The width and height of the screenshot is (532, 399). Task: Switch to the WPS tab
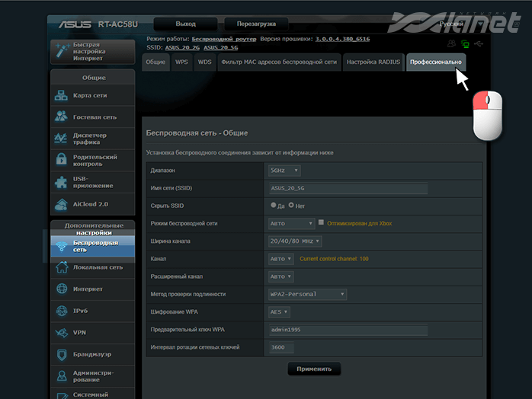[181, 62]
